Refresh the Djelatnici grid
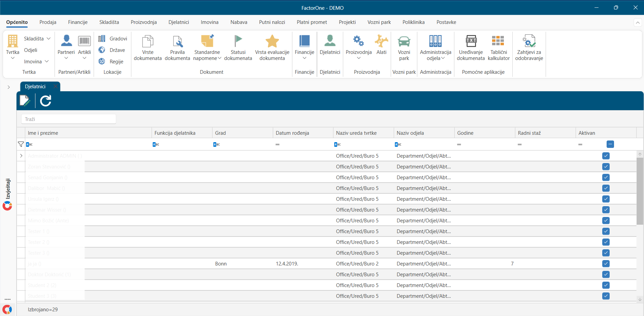The image size is (644, 316). coord(45,101)
